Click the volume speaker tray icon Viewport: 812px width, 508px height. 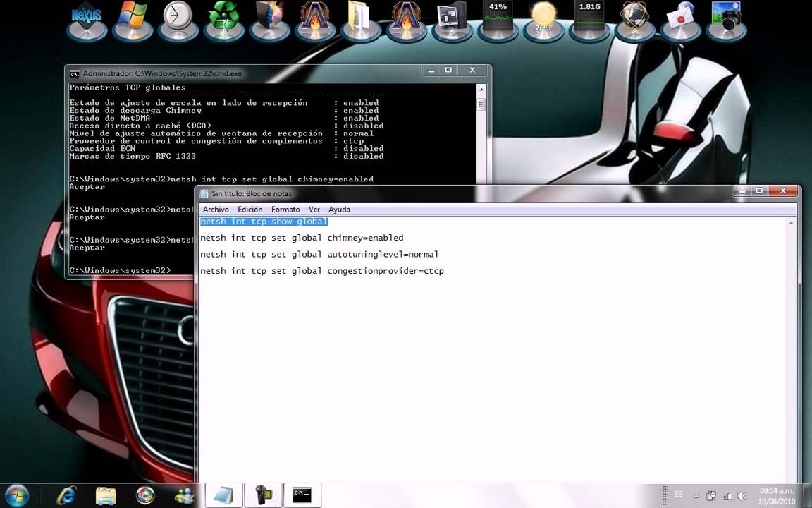click(x=742, y=495)
